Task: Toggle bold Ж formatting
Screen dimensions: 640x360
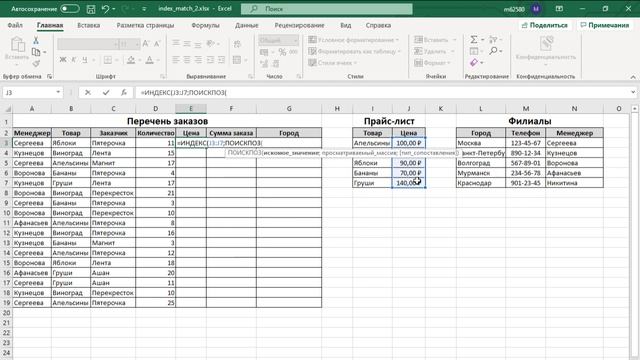Action: click(x=62, y=60)
